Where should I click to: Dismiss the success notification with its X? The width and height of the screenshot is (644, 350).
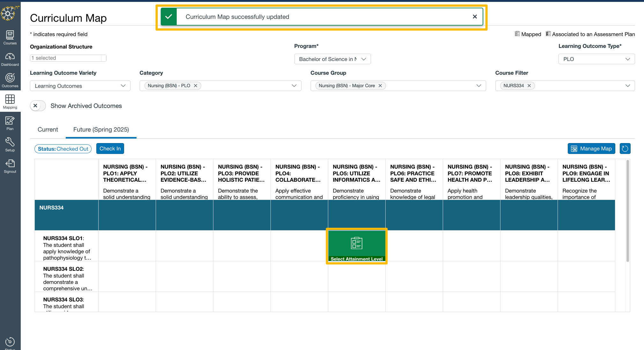pos(475,16)
